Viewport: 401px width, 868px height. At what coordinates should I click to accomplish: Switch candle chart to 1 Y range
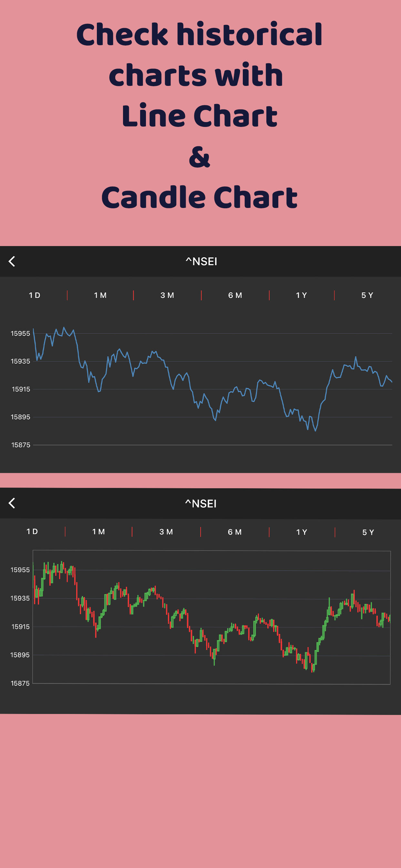pos(302,532)
